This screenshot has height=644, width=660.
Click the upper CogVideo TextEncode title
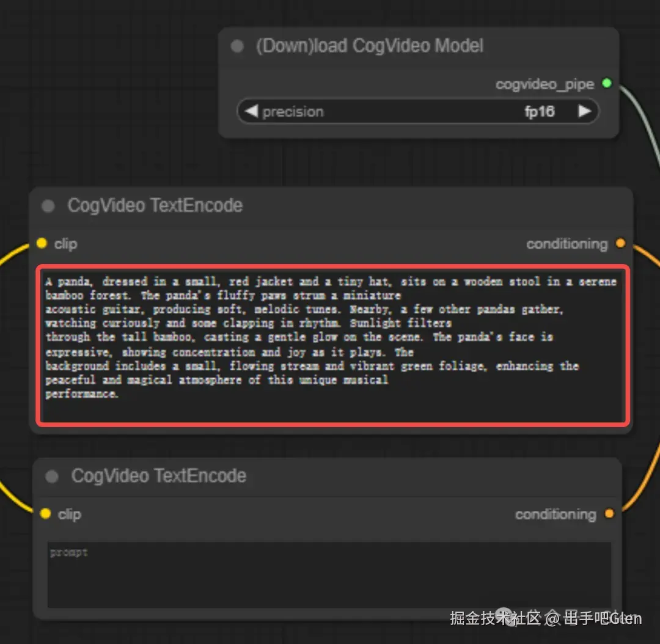(155, 205)
